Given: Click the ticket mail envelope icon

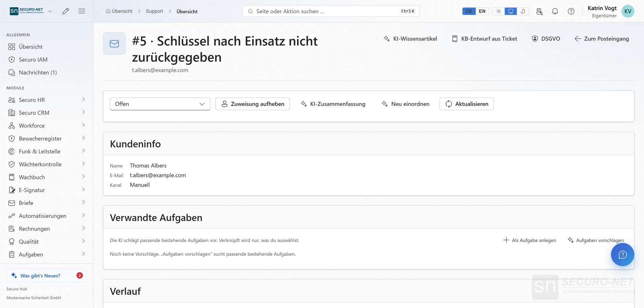Looking at the screenshot, I should pos(114,43).
